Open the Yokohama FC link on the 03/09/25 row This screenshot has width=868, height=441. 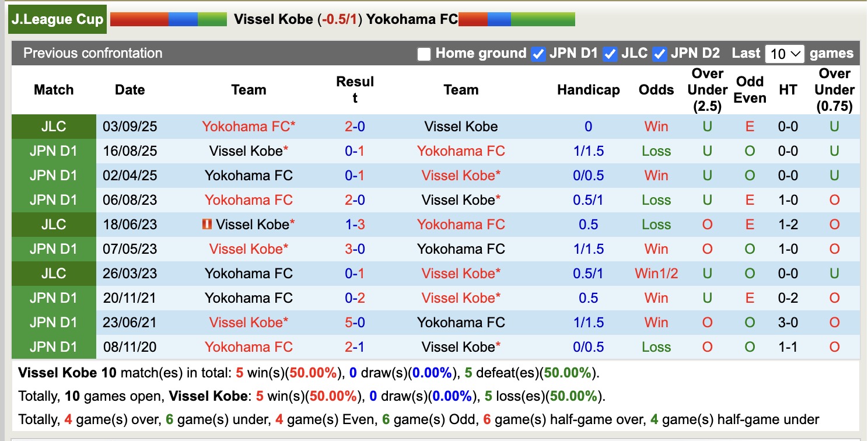pyautogui.click(x=249, y=126)
